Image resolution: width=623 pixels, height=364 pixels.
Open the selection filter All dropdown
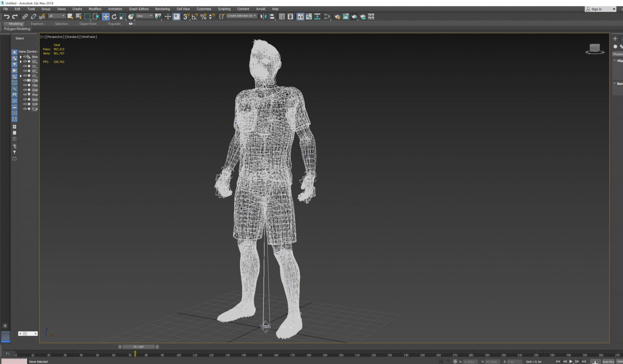coord(57,16)
